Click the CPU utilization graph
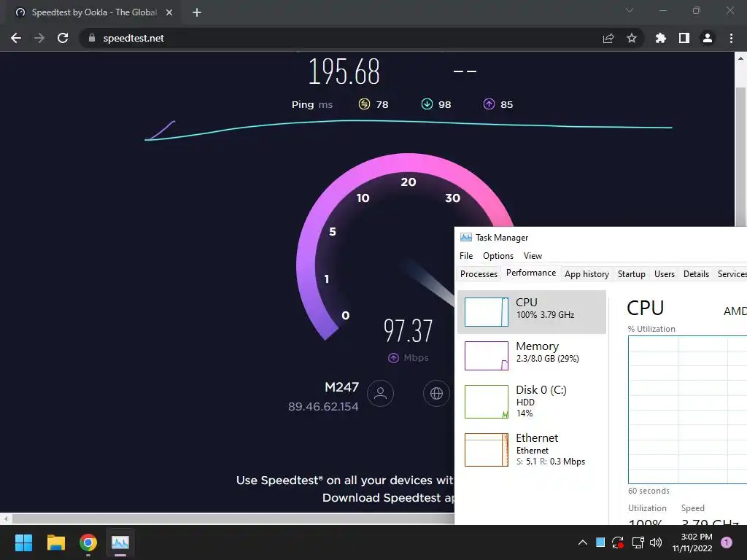747x560 pixels. [x=687, y=410]
